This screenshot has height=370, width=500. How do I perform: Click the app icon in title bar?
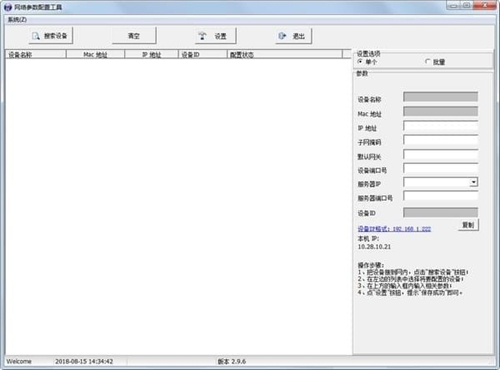pyautogui.click(x=8, y=7)
